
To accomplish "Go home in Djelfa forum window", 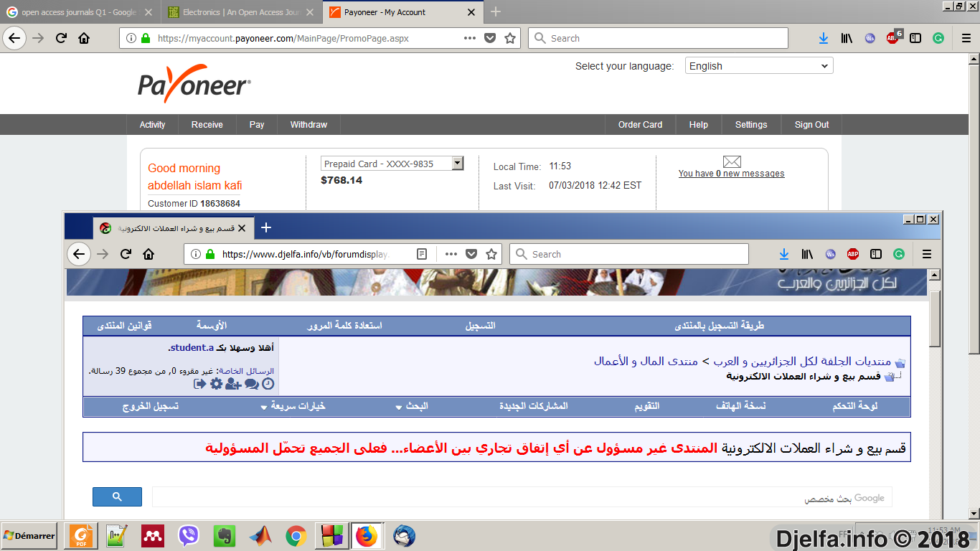I will coord(149,254).
